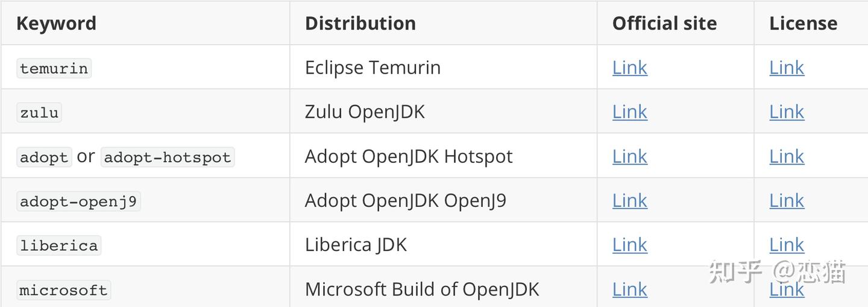Click the Keyword column header
The width and height of the screenshot is (868, 307).
pyautogui.click(x=56, y=23)
